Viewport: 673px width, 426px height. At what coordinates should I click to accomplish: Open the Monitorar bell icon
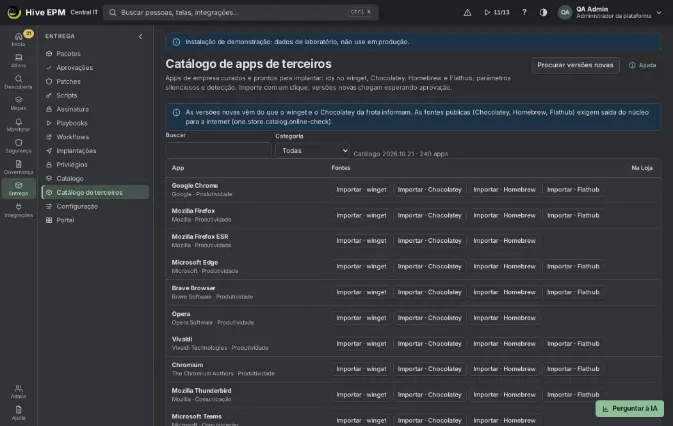point(18,125)
